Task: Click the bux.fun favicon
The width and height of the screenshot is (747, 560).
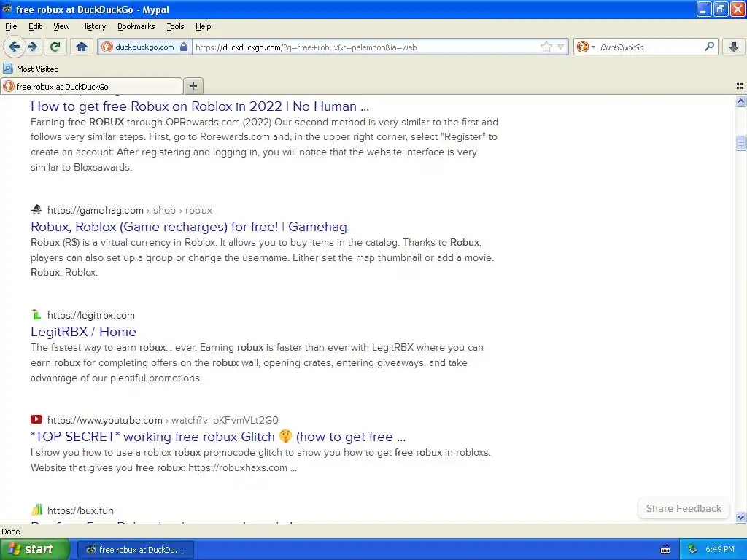Action: pos(36,510)
